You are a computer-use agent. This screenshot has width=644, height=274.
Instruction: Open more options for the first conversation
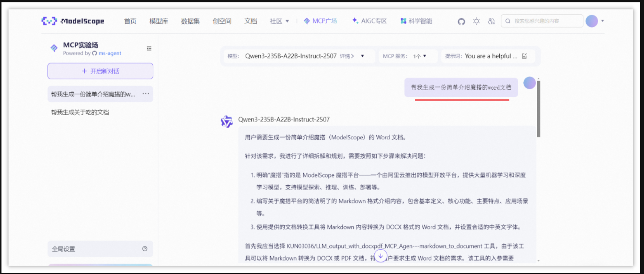(146, 94)
